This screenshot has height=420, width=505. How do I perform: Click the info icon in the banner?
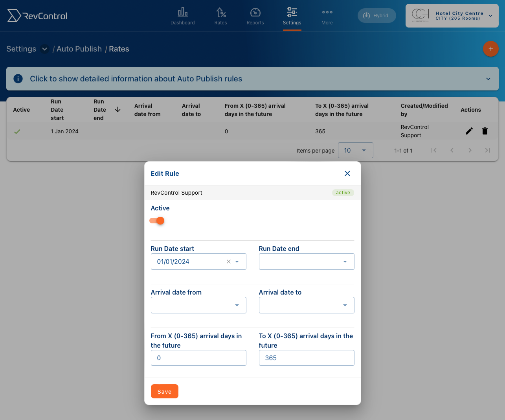click(18, 79)
